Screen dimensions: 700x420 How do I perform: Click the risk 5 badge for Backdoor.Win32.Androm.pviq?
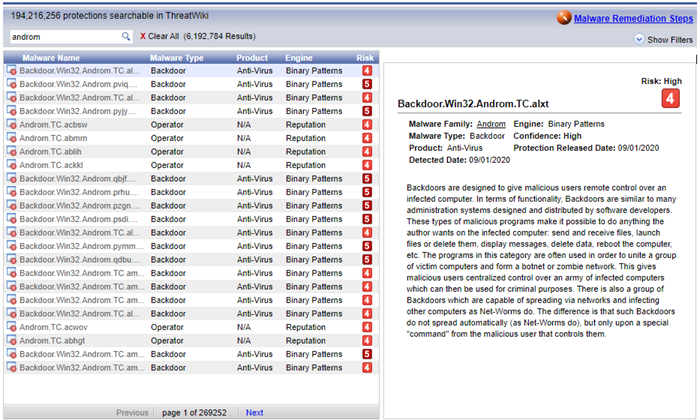[x=366, y=85]
